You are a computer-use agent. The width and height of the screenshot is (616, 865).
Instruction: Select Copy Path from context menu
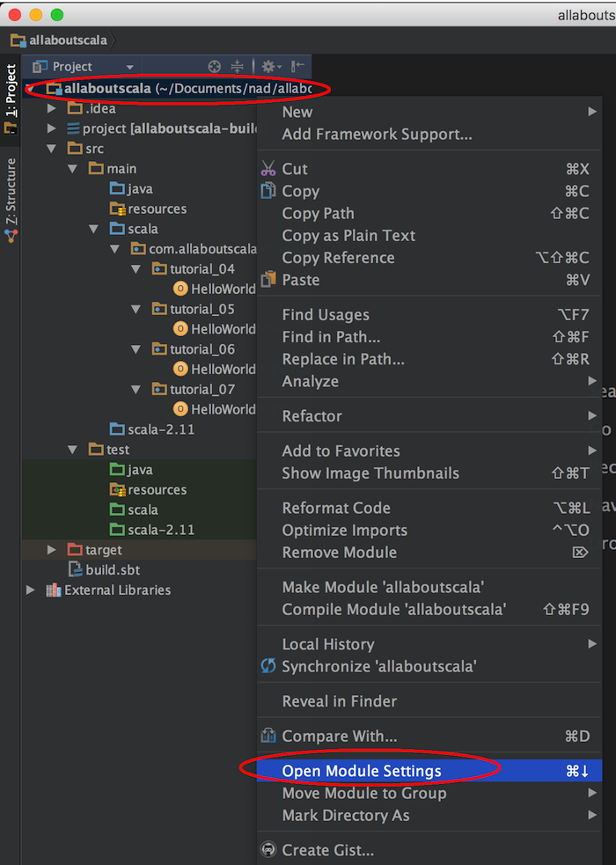coord(429,213)
